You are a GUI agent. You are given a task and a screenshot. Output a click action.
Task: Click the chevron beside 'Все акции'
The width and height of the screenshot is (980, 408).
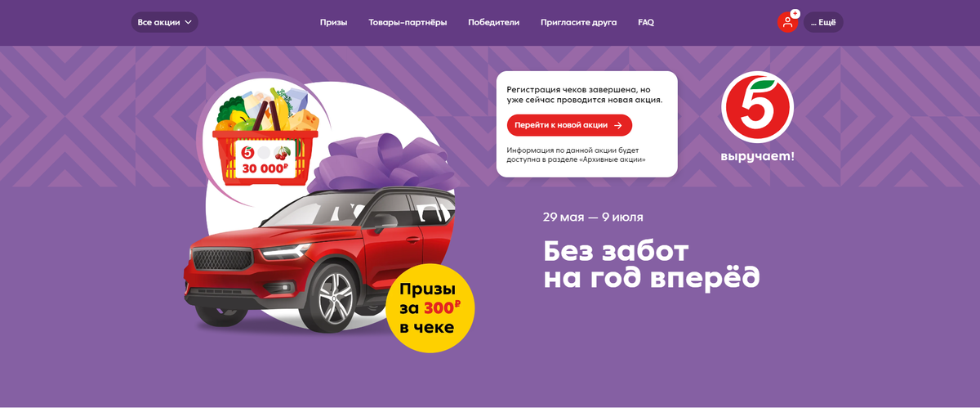point(189,22)
